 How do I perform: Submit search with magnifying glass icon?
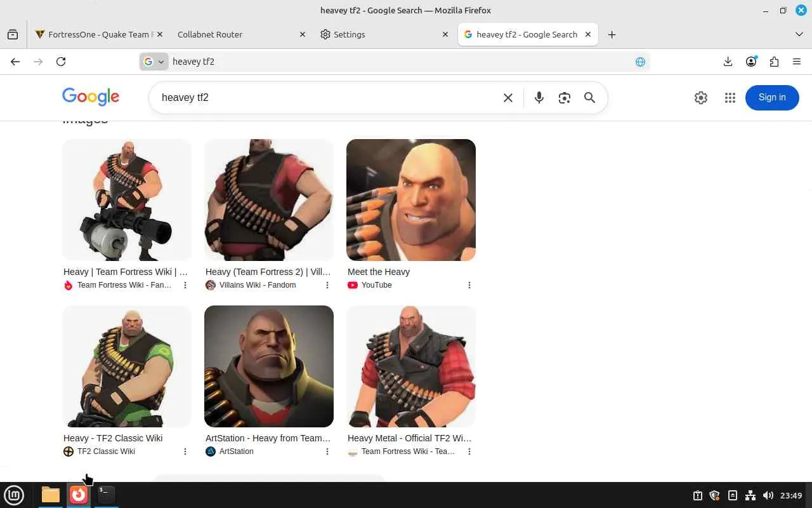[590, 98]
